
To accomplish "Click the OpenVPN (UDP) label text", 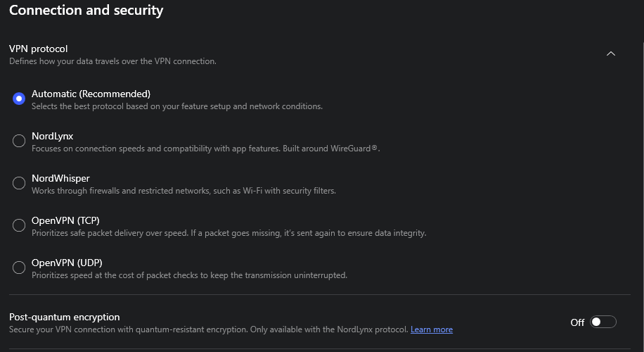I will [67, 263].
